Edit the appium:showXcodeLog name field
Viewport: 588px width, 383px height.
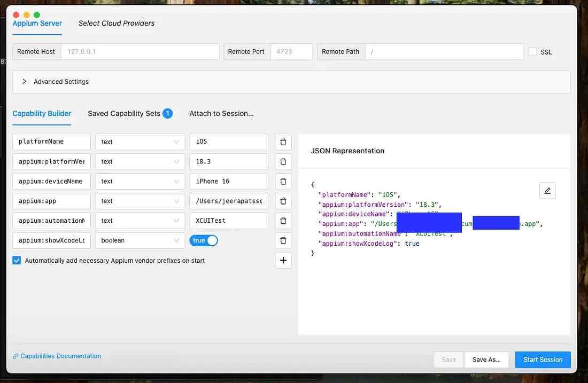(51, 240)
